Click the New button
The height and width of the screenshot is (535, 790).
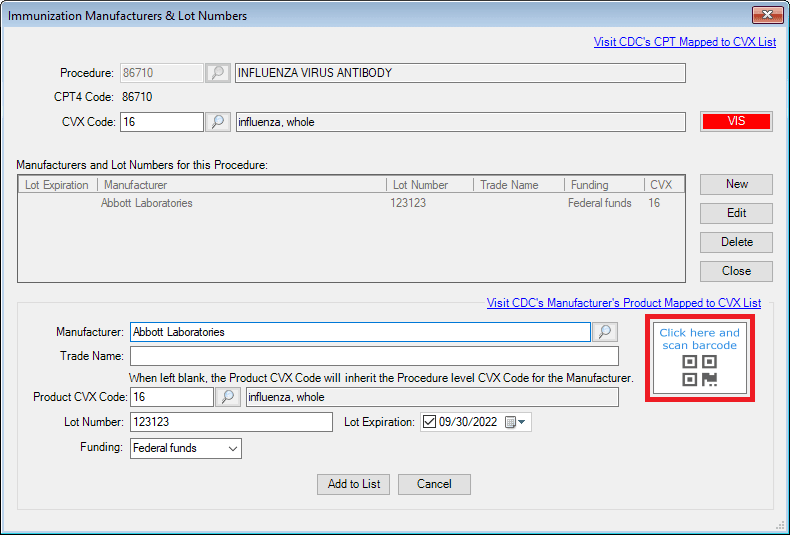[x=736, y=184]
